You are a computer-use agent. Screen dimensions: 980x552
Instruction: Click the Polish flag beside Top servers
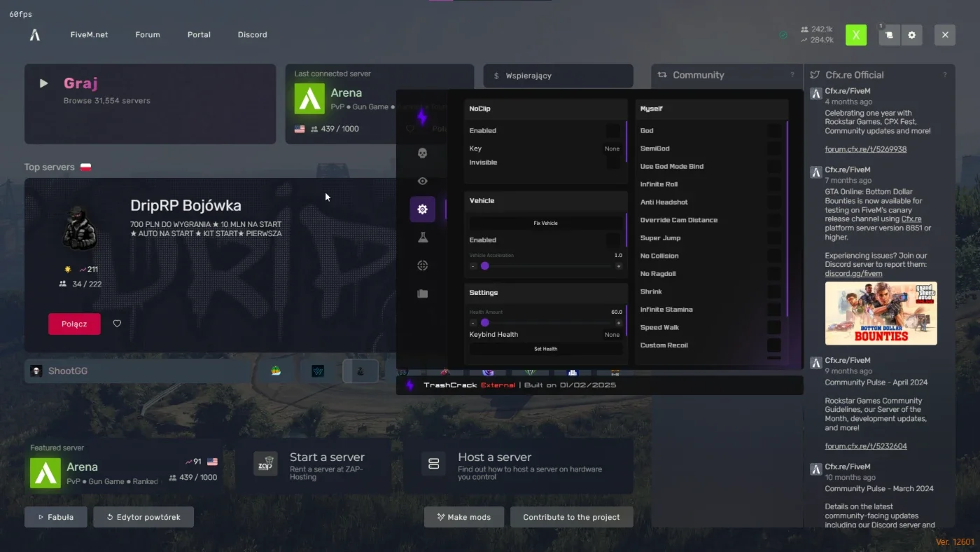pyautogui.click(x=86, y=167)
